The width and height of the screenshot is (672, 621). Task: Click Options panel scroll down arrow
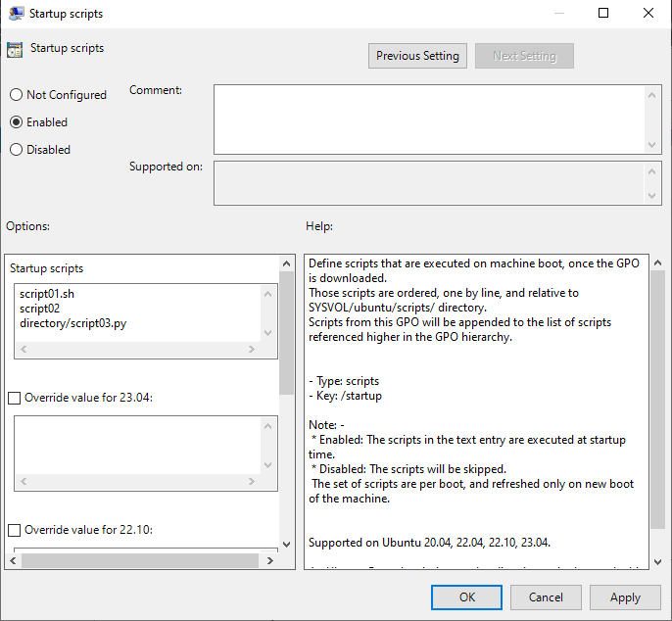287,545
